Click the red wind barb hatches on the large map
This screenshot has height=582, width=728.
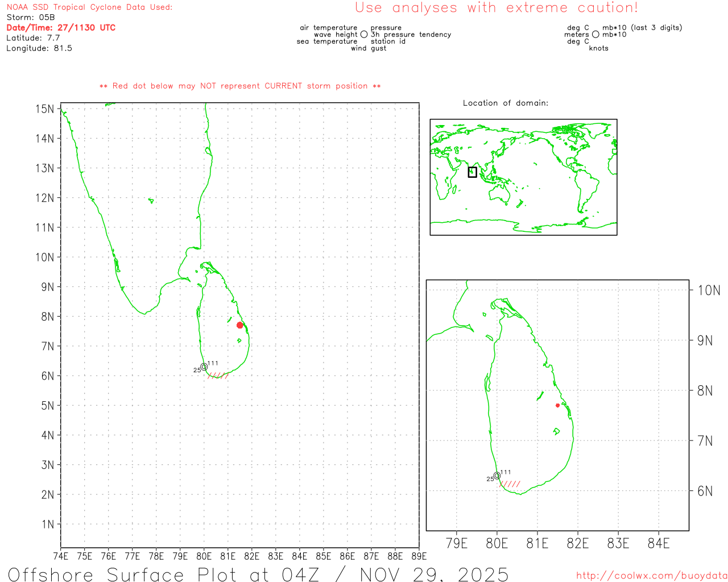218,376
